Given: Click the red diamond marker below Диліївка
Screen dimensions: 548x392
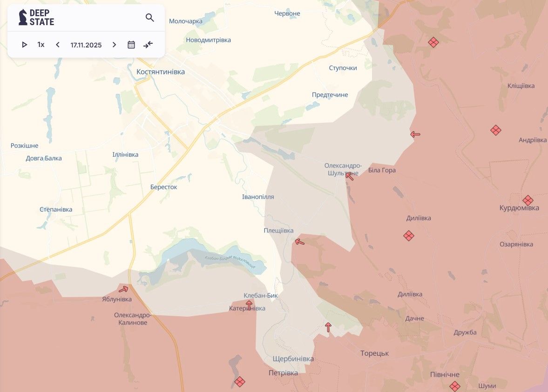Looking at the screenshot, I should [409, 236].
